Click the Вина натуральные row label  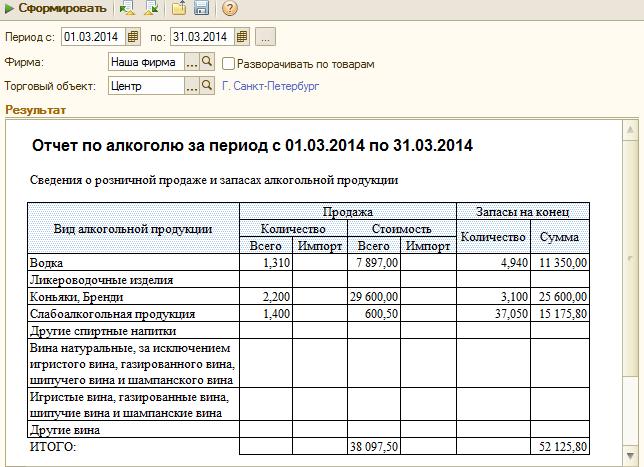[x=132, y=364]
